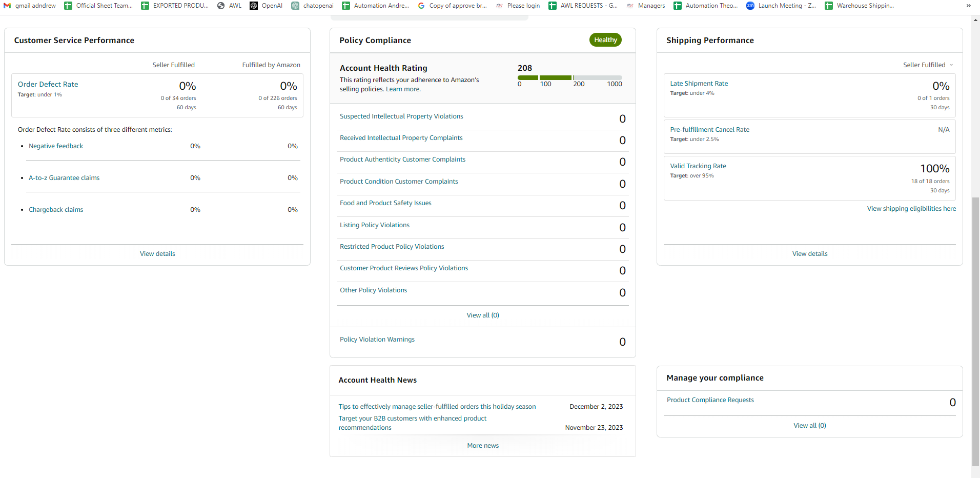Open Customer Product Reviews Policy Violations
Image resolution: width=980 pixels, height=478 pixels.
(404, 268)
